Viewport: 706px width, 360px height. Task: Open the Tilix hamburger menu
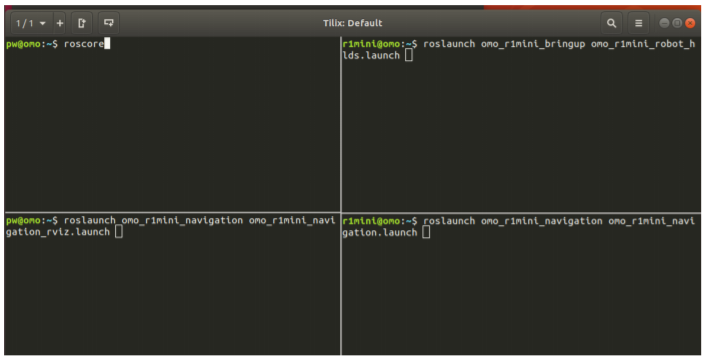click(x=638, y=23)
